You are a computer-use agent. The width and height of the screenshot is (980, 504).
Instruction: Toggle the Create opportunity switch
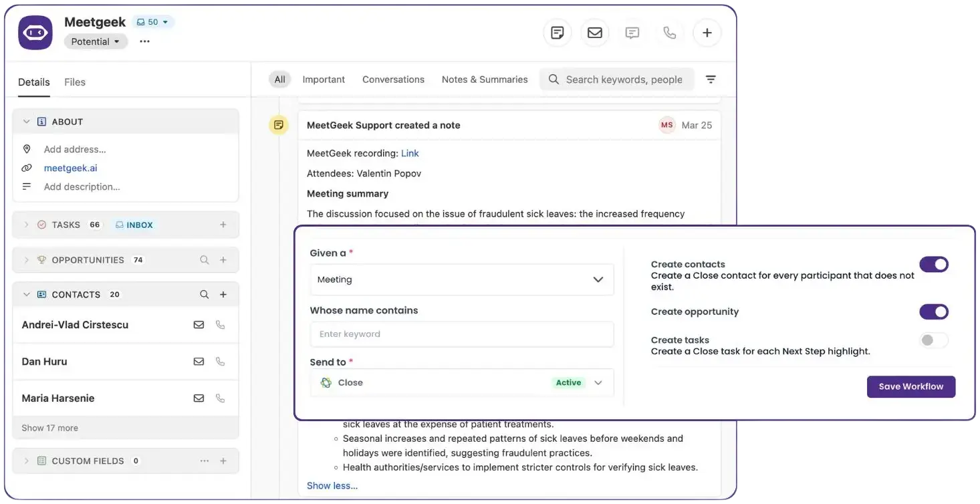pyautogui.click(x=934, y=311)
